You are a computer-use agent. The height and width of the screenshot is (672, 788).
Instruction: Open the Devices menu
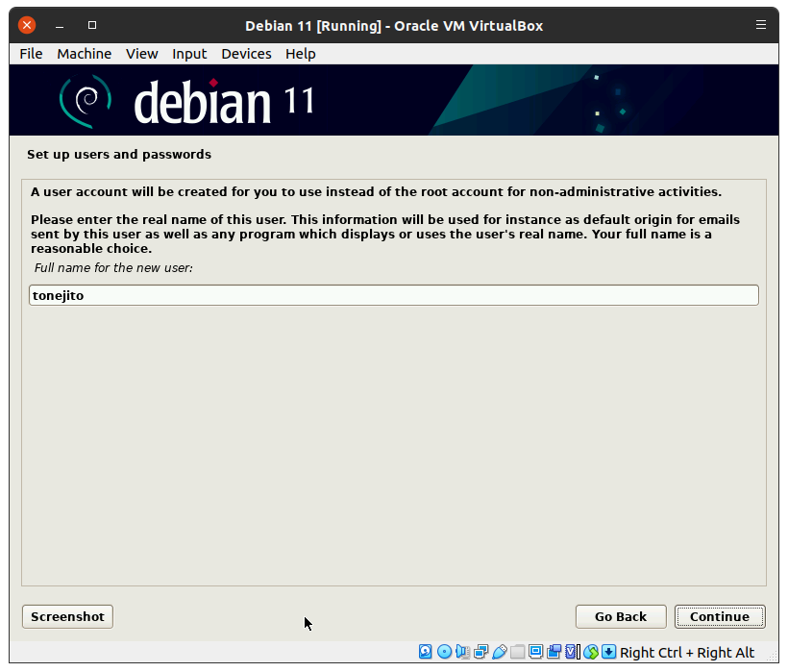coord(246,54)
